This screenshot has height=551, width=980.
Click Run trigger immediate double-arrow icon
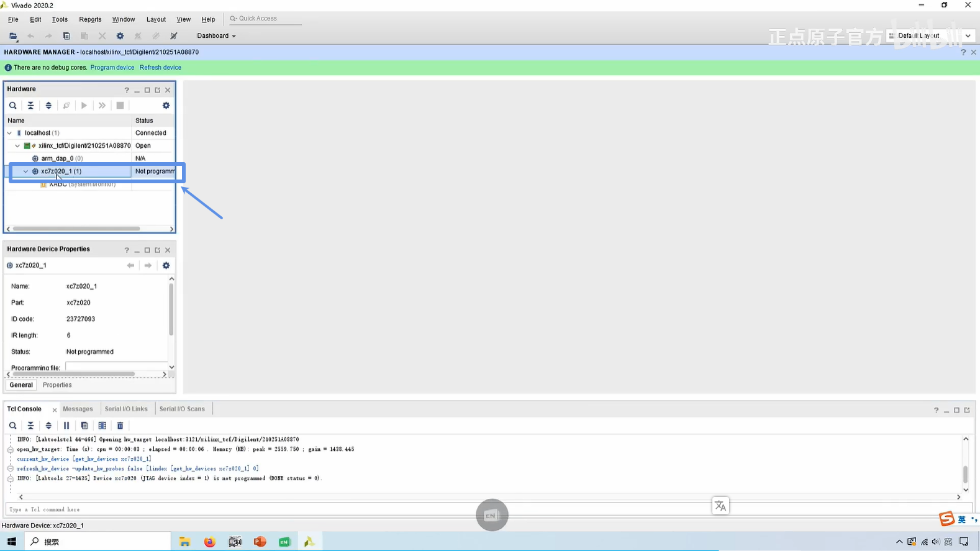click(x=102, y=106)
